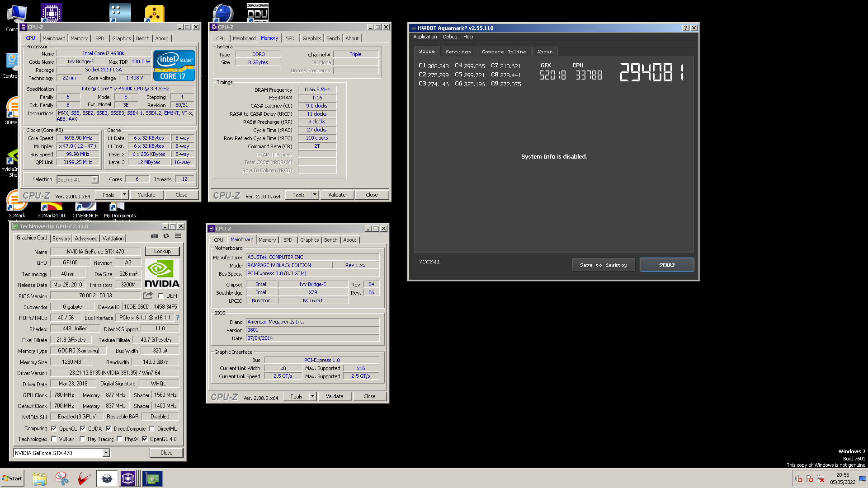Viewport: 868px width, 488px height.
Task: Open About tab in Aquamark
Action: (544, 52)
